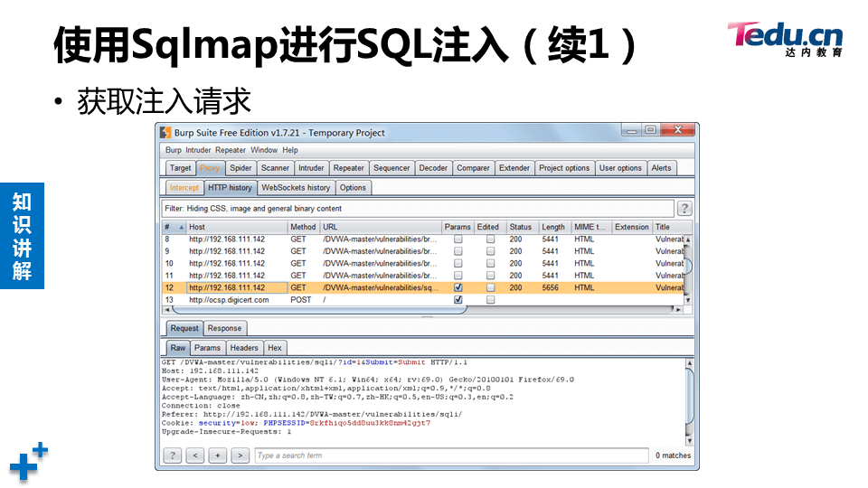Open the proxy Options sub-tab
Viewport: 868px width, 488px height.
click(353, 188)
